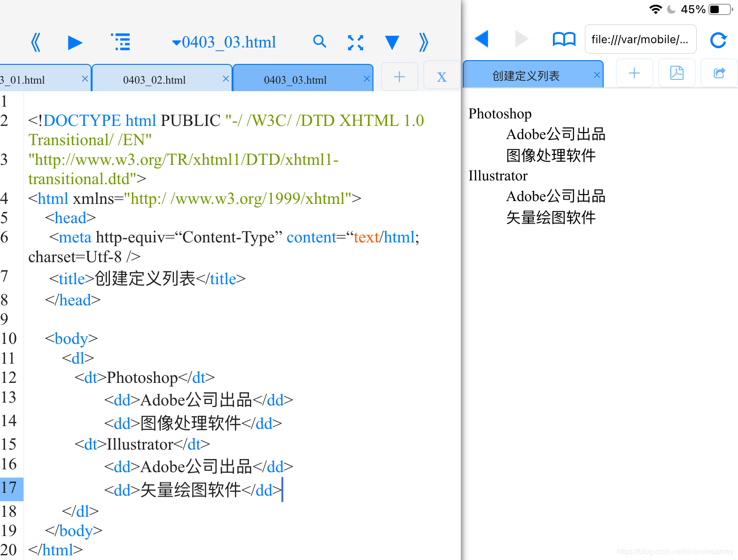Click the closing </dl> tag line

(x=80, y=511)
